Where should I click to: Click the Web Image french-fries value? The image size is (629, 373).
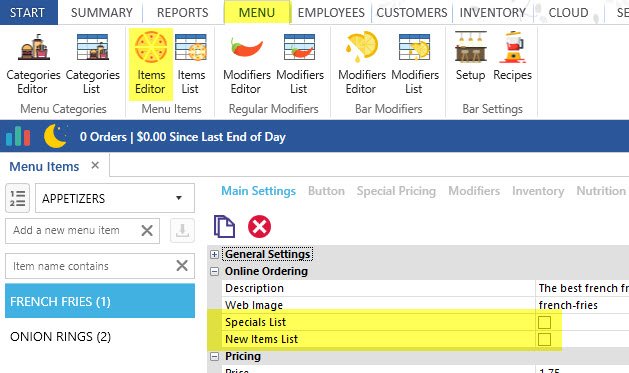(582, 305)
